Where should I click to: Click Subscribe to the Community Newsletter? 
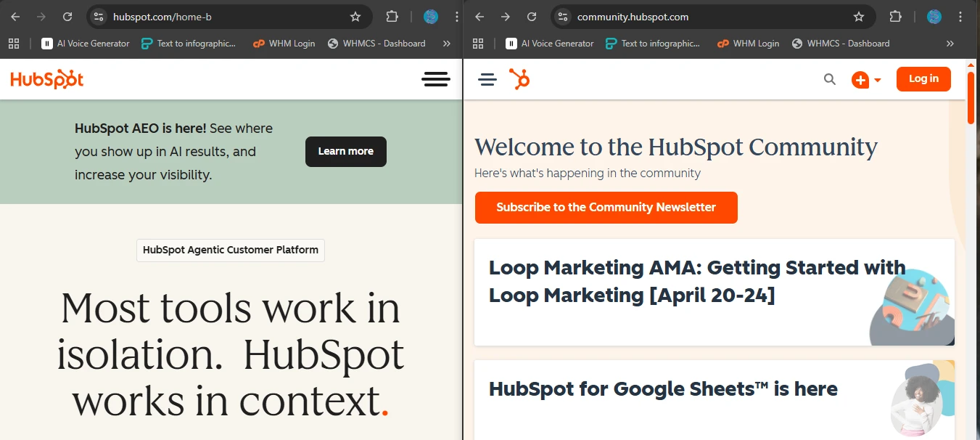(606, 208)
